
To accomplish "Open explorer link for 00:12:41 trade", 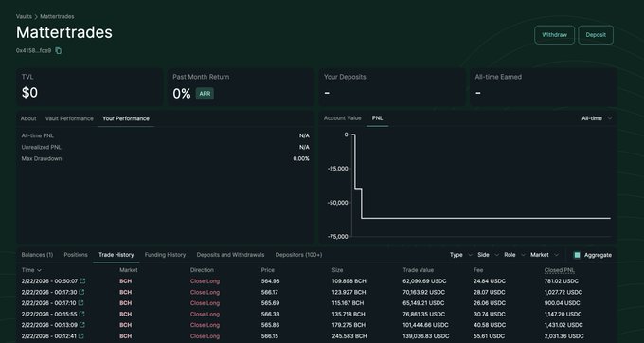I will coord(81,336).
